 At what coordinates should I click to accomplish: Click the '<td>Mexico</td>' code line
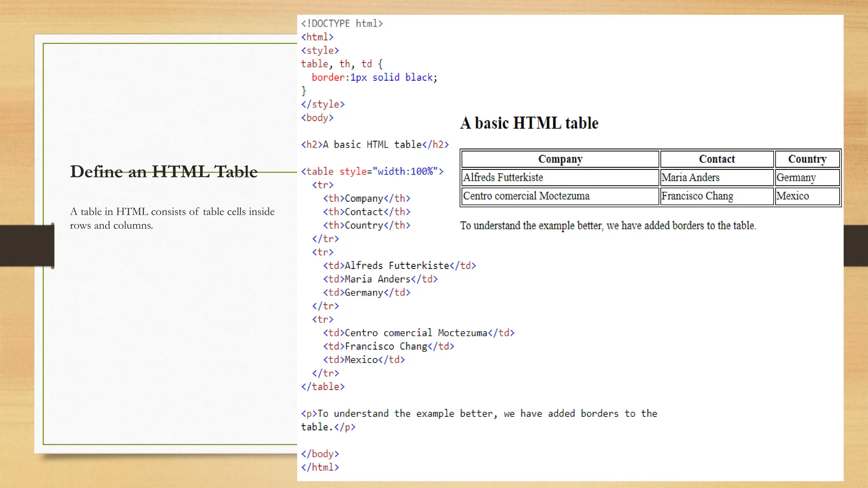364,360
